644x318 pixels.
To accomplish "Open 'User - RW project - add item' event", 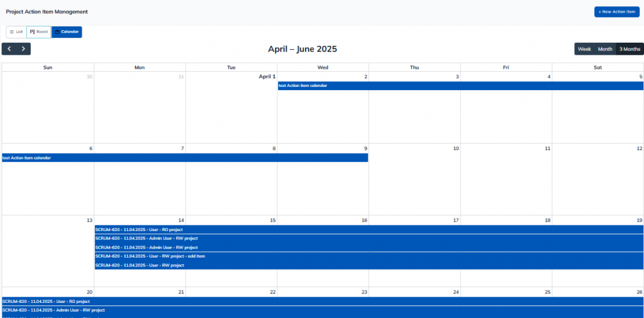I will 368,256.
